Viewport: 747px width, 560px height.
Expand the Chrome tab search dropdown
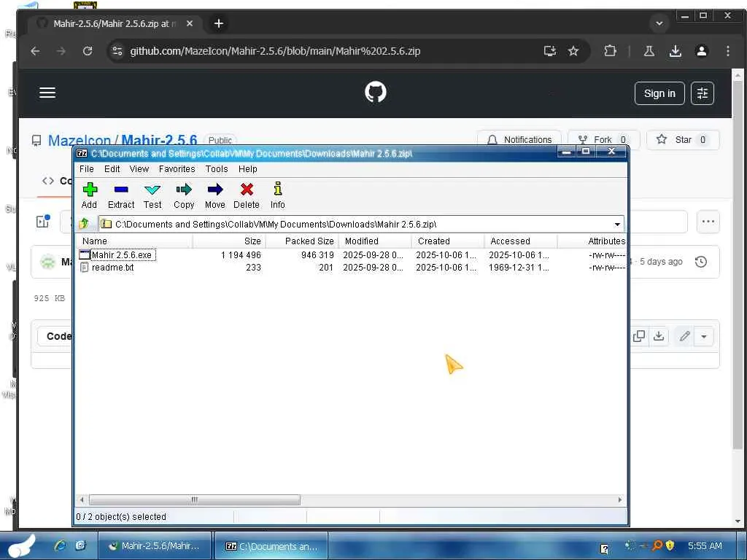659,23
